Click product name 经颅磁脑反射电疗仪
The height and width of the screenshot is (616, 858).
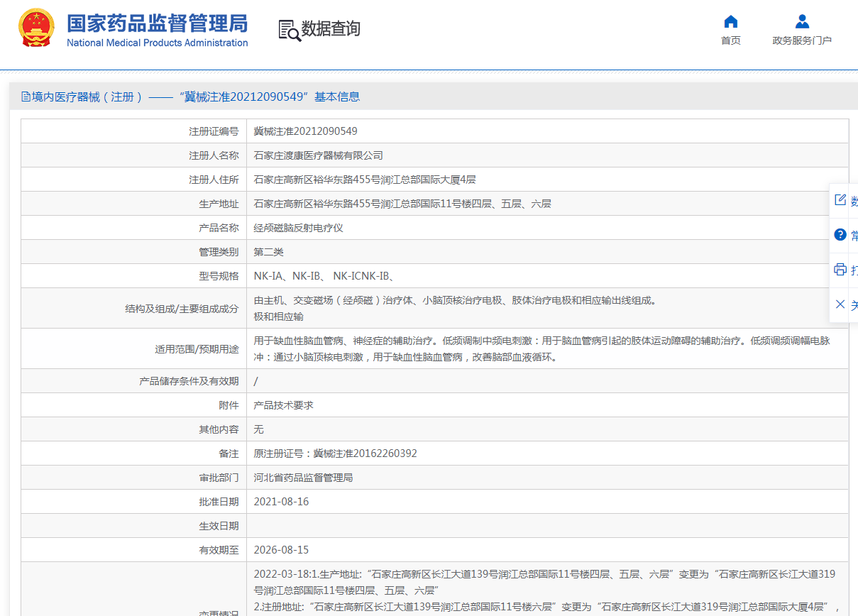click(x=299, y=228)
